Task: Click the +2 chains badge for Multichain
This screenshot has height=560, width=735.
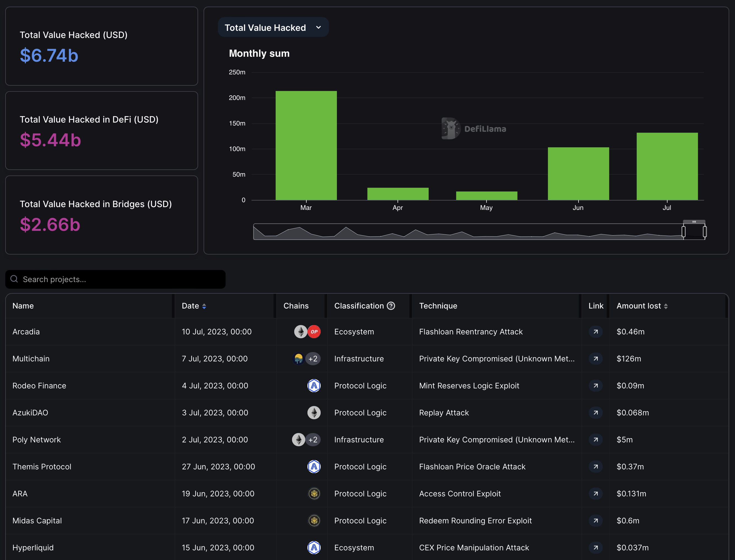Action: (313, 359)
